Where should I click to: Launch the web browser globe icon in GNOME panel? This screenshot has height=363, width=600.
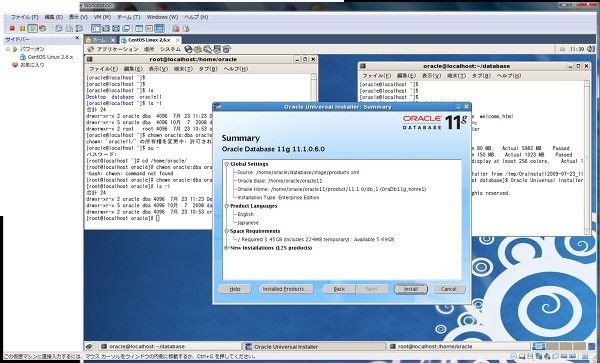pyautogui.click(x=188, y=49)
